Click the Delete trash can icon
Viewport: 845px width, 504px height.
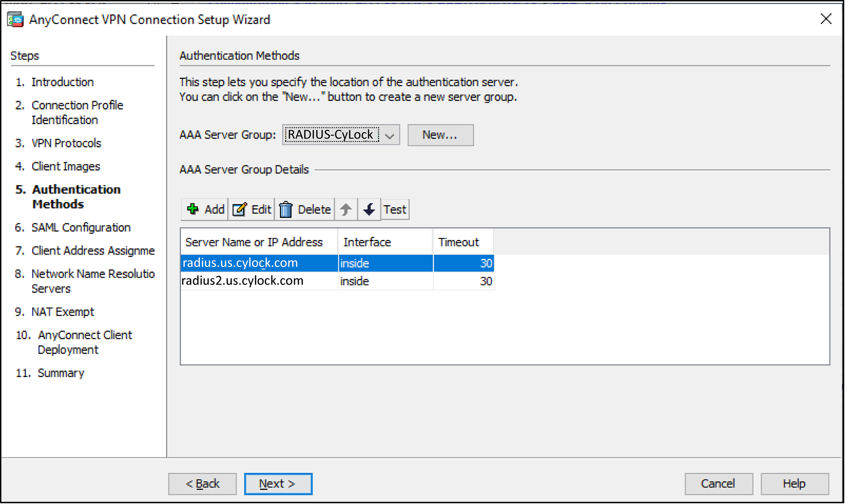tap(286, 209)
